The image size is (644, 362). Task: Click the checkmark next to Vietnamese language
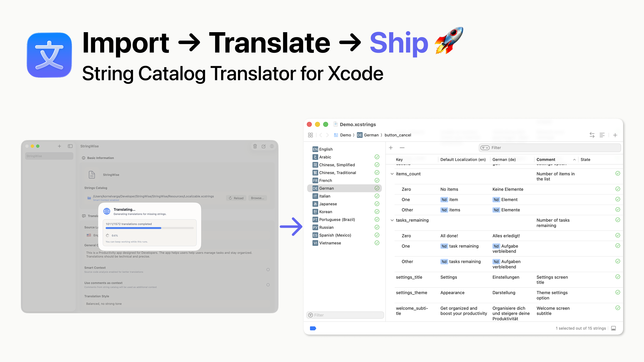(x=377, y=243)
